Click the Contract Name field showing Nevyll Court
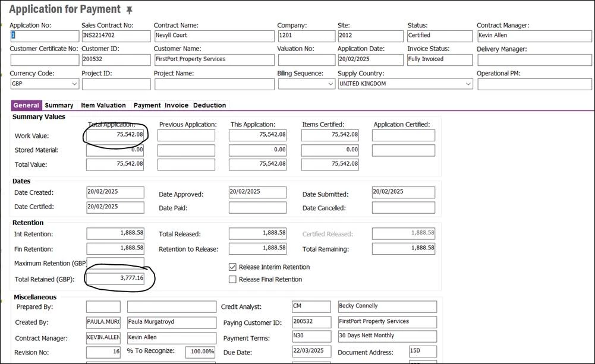This screenshot has width=595, height=364. point(215,36)
